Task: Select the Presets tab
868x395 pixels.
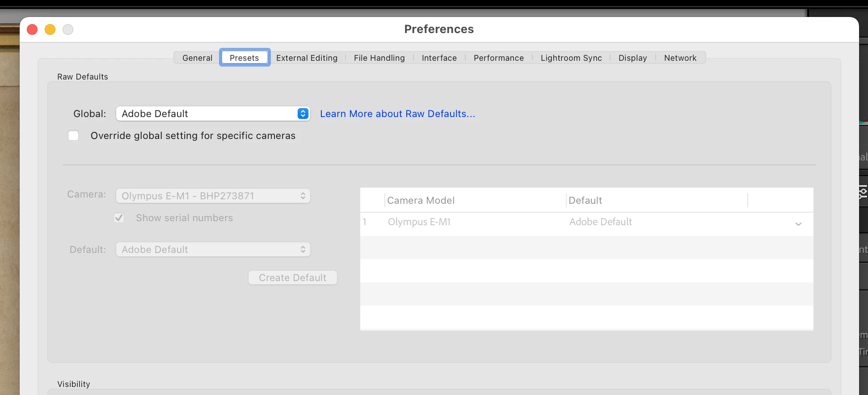Action: [x=244, y=58]
